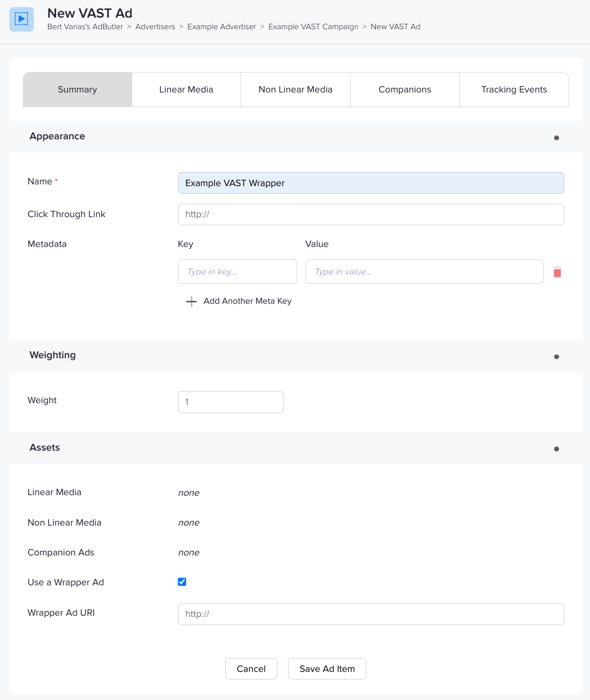Viewport: 590px width, 700px height.
Task: Open the Companions tab
Action: [x=405, y=90]
